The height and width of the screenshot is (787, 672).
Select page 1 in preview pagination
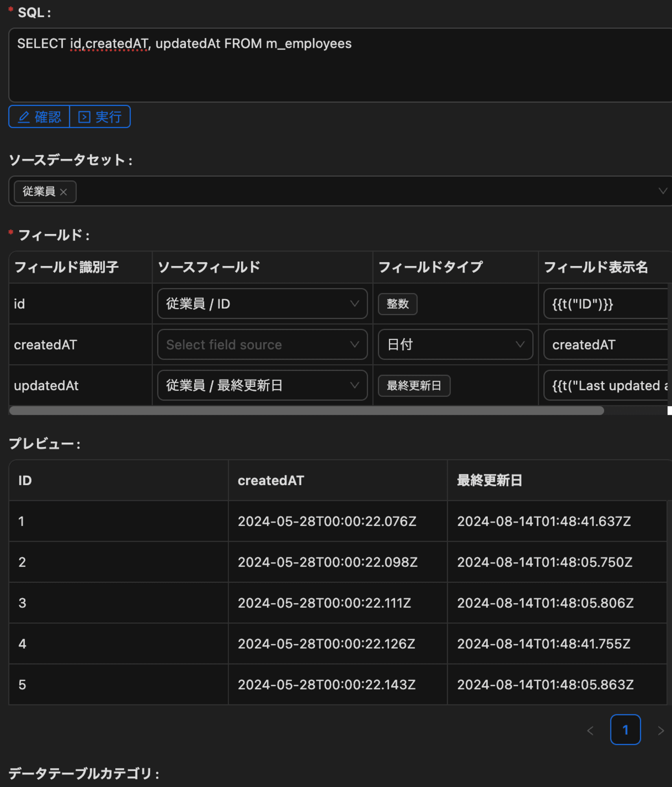[x=625, y=730]
